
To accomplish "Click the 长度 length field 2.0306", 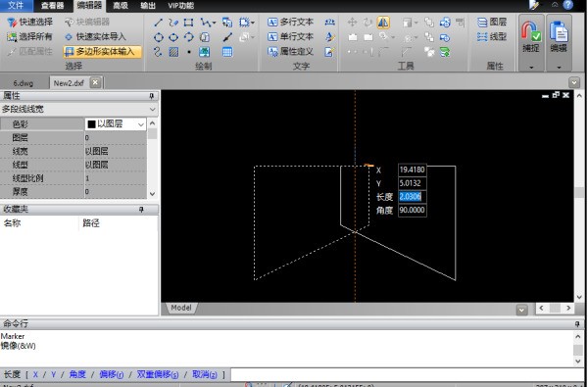I will click(413, 197).
